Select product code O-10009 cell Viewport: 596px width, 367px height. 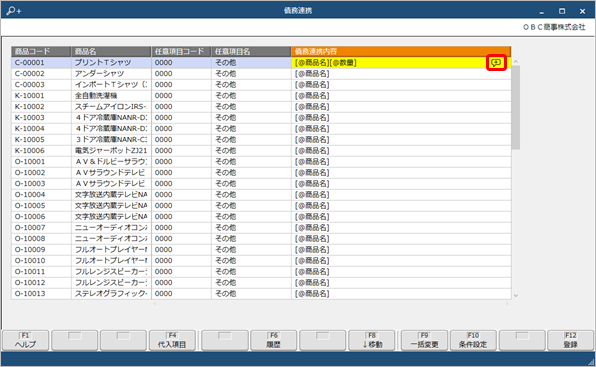41,250
